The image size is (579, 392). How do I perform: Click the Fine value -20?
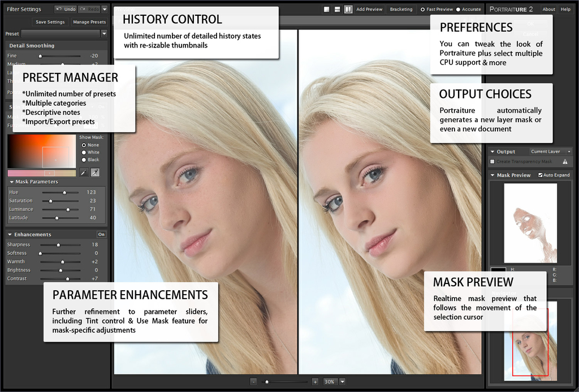coord(94,56)
